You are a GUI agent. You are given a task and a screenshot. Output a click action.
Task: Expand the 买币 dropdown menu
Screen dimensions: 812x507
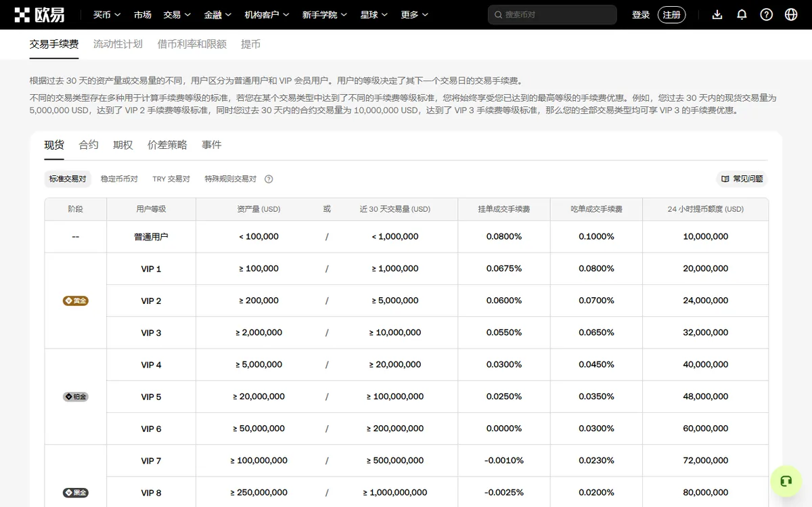tap(107, 14)
